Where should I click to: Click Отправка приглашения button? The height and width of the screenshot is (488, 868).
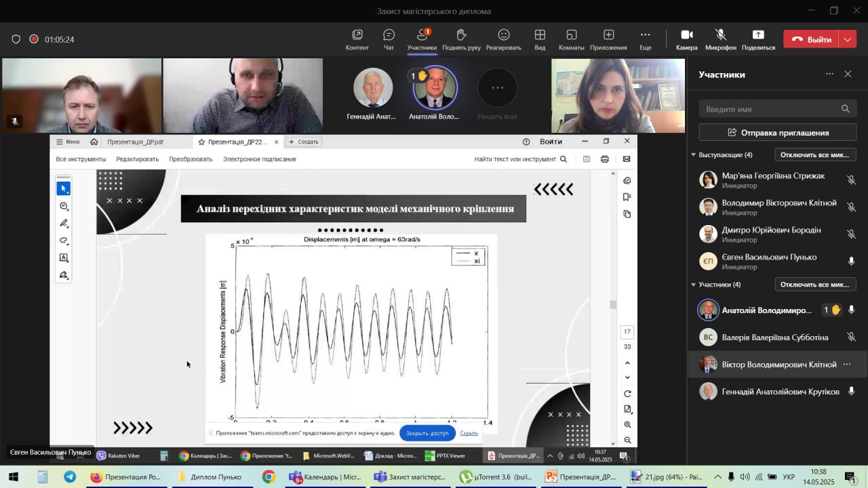[x=778, y=132]
